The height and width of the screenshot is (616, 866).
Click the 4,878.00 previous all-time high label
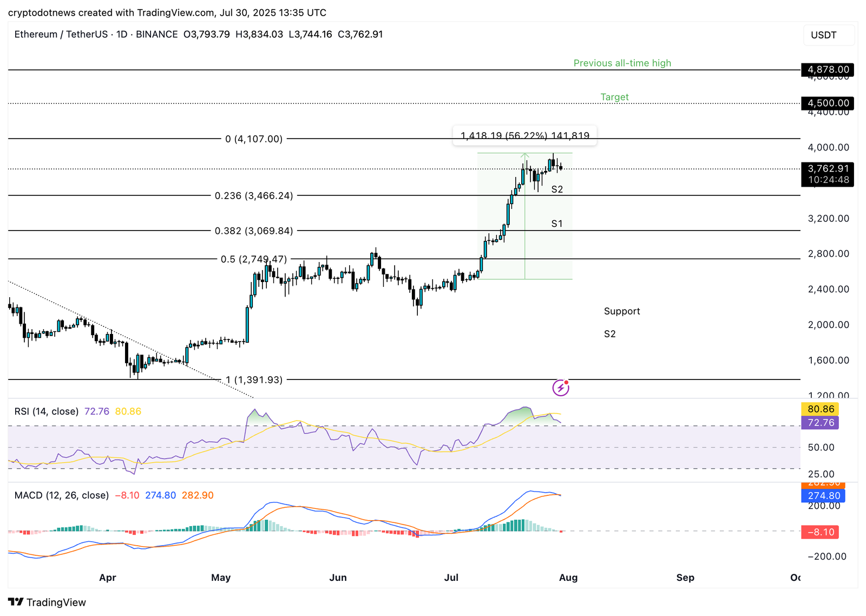click(x=827, y=69)
